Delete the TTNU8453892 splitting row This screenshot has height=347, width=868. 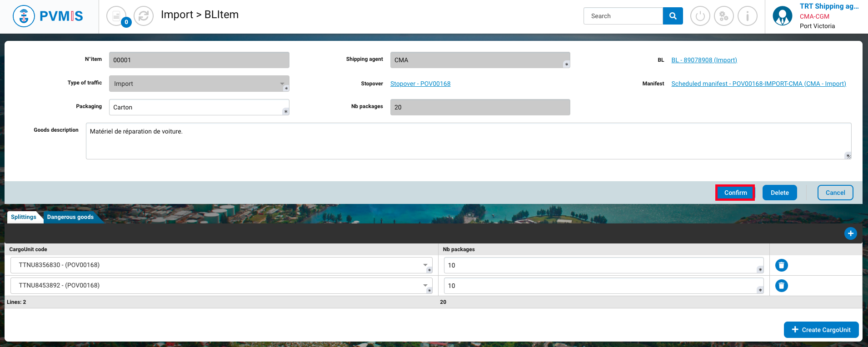coord(781,286)
